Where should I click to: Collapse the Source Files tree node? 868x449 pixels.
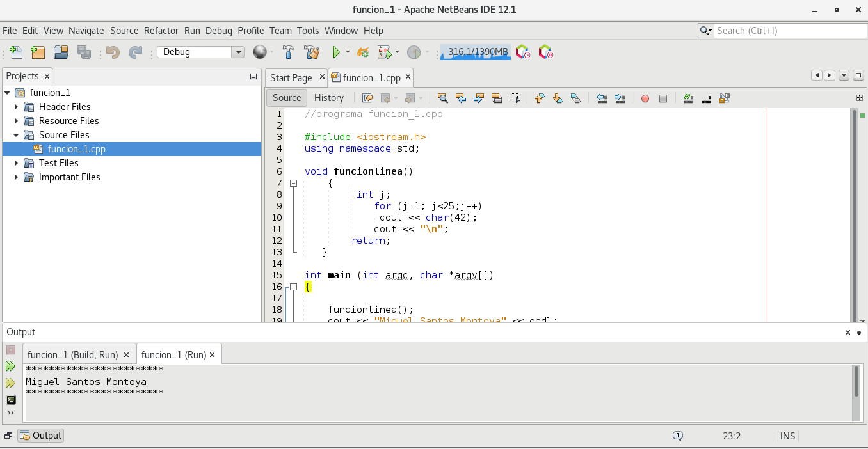click(16, 135)
